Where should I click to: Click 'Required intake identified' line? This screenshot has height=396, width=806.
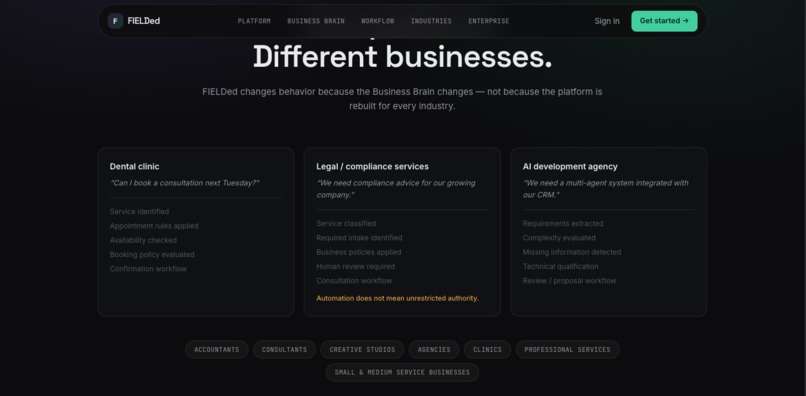click(x=359, y=238)
